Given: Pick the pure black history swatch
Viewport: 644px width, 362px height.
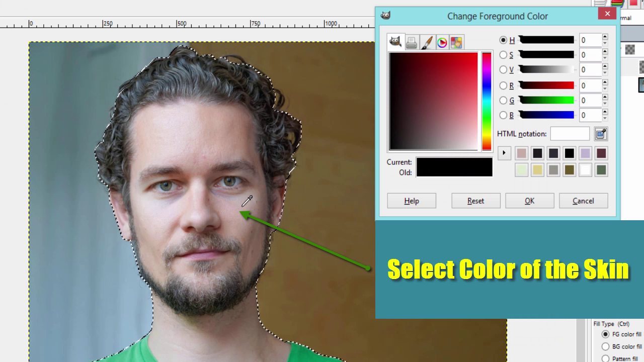Looking at the screenshot, I should pyautogui.click(x=569, y=153).
